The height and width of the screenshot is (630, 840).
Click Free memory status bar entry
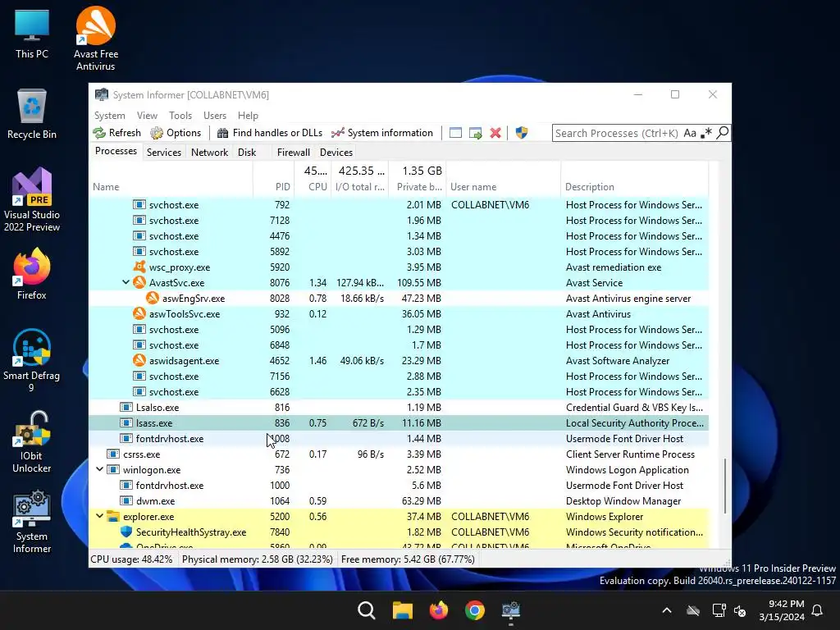pyautogui.click(x=408, y=559)
